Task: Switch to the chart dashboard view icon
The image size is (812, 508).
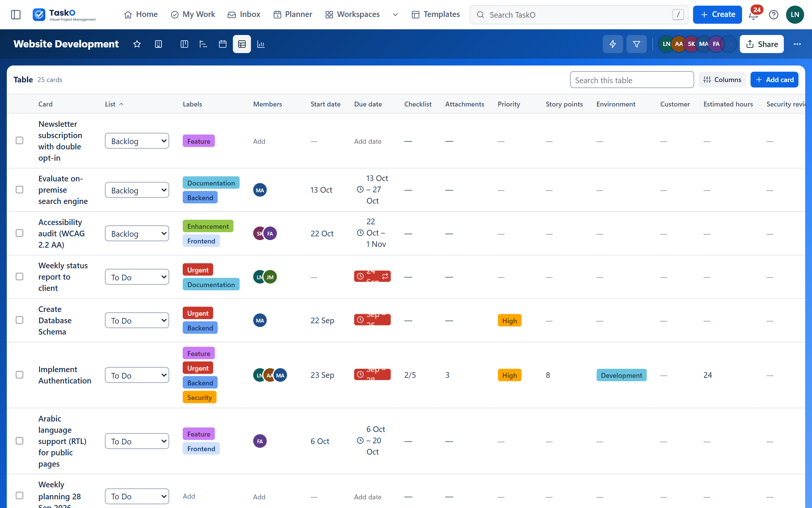Action: pyautogui.click(x=261, y=44)
